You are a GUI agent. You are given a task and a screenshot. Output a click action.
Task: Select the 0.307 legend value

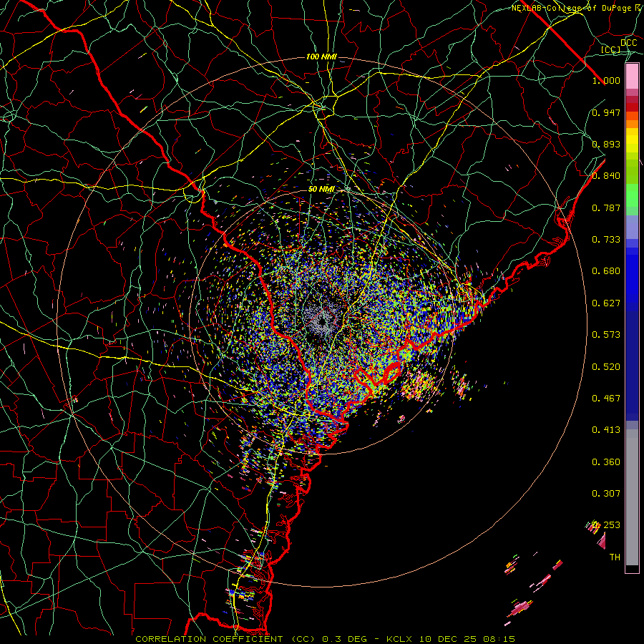(606, 494)
